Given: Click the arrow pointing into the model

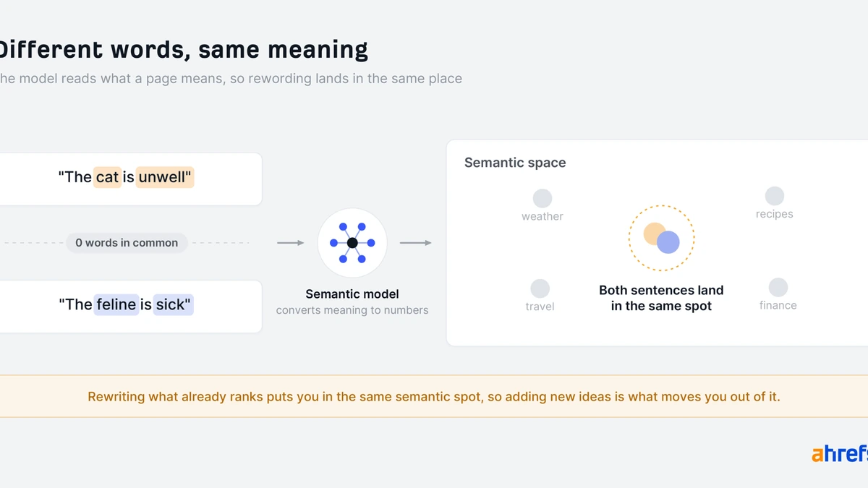Looking at the screenshot, I should coord(291,243).
